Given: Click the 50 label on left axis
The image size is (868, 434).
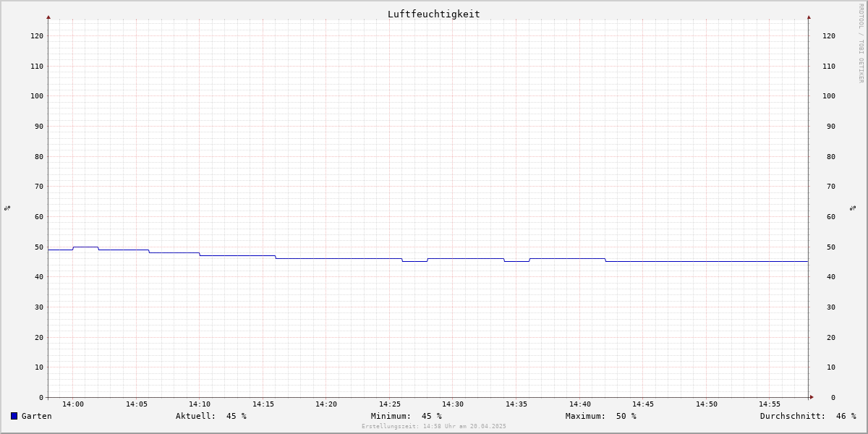Looking at the screenshot, I should tap(39, 247).
